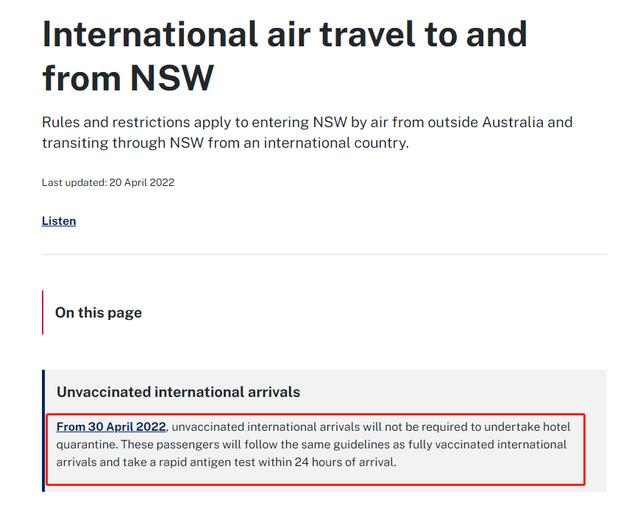Select the 'Last updated: 20 April 2022' text

point(108,182)
